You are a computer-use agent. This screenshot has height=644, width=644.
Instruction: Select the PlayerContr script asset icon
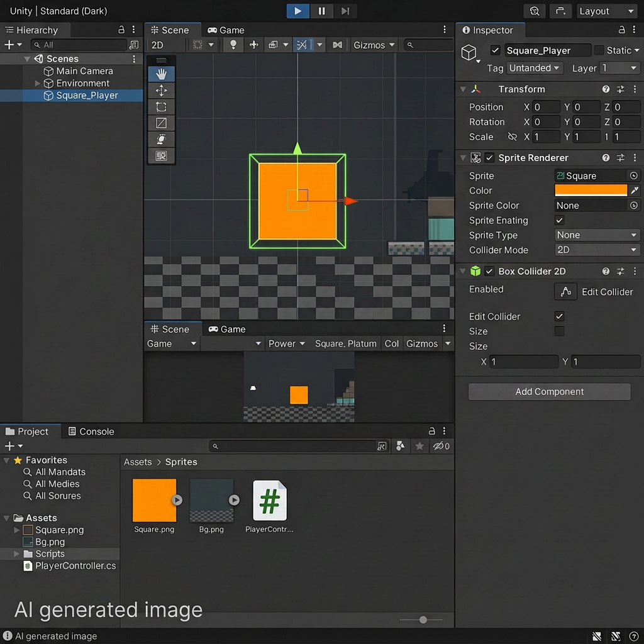(x=269, y=501)
